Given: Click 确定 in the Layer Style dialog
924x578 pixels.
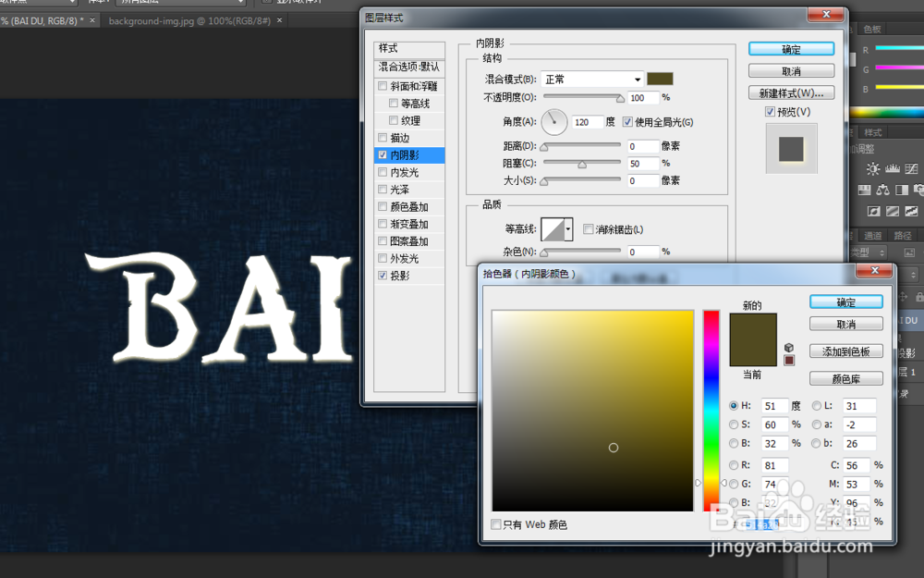Looking at the screenshot, I should [x=792, y=49].
